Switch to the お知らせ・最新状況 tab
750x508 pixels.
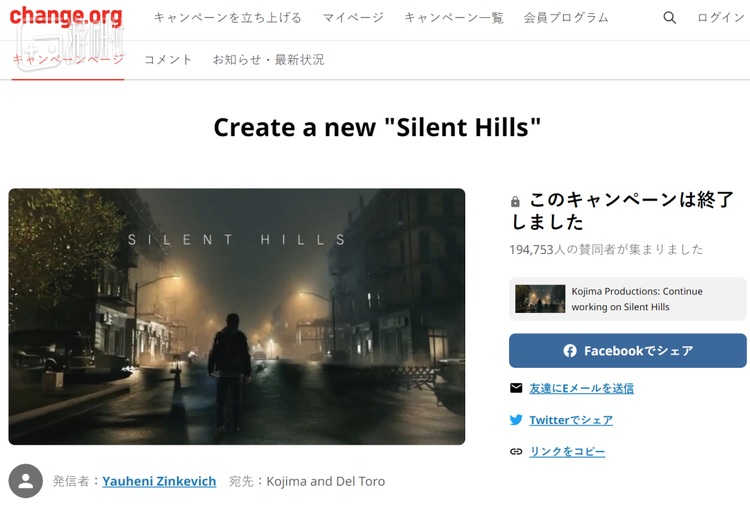point(268,60)
